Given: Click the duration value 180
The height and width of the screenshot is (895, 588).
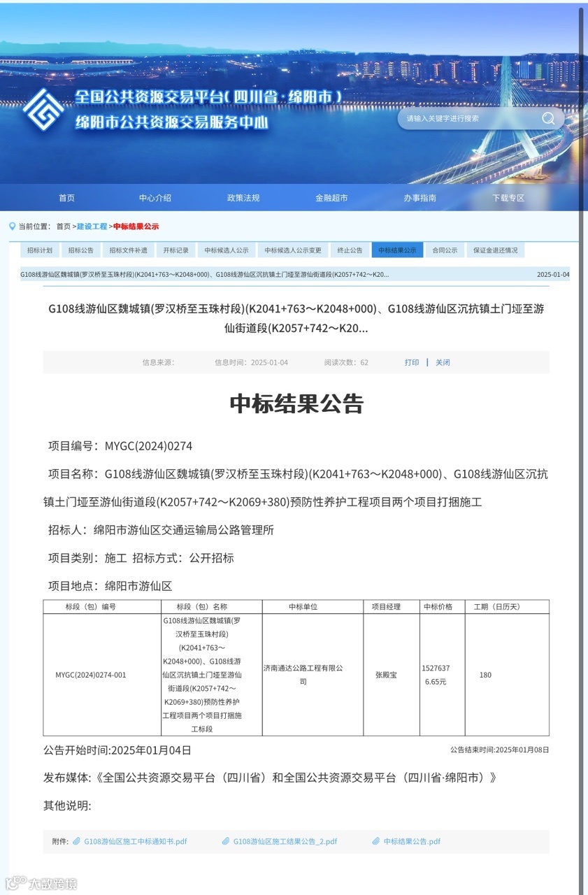Looking at the screenshot, I should pos(485,675).
